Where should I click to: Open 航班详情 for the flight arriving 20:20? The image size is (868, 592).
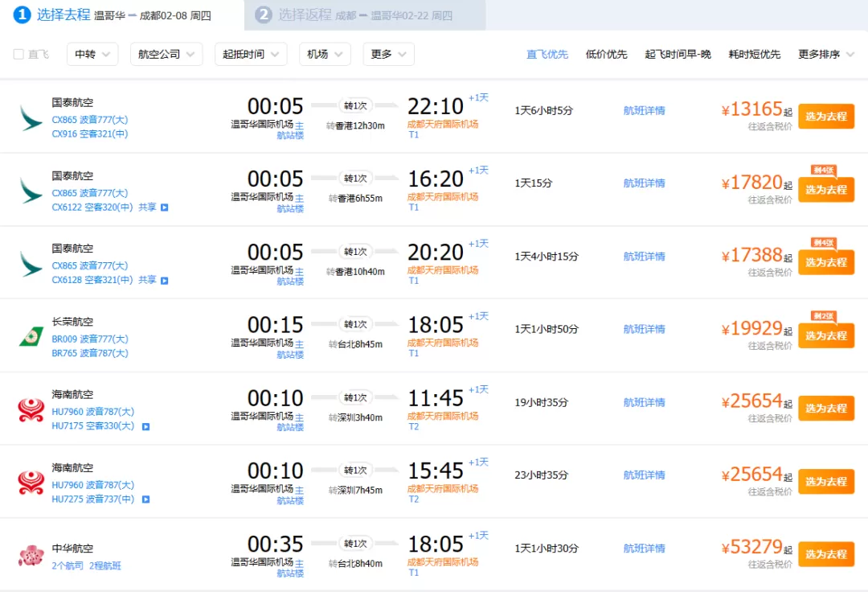pyautogui.click(x=644, y=256)
